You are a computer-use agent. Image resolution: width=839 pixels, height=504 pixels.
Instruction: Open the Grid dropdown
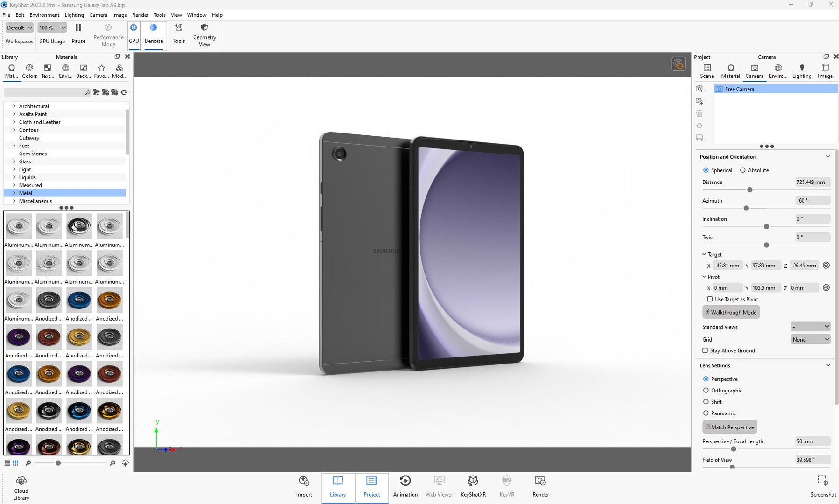(x=811, y=340)
